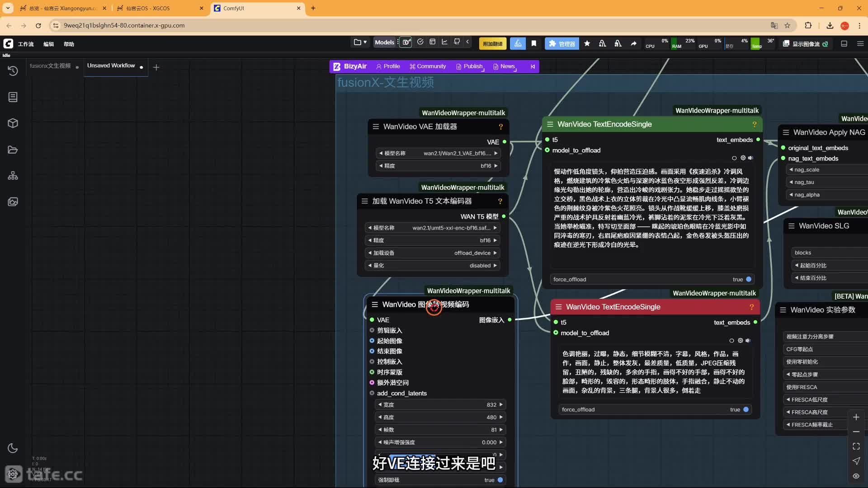Click zoom out minus canvas control

click(x=856, y=432)
